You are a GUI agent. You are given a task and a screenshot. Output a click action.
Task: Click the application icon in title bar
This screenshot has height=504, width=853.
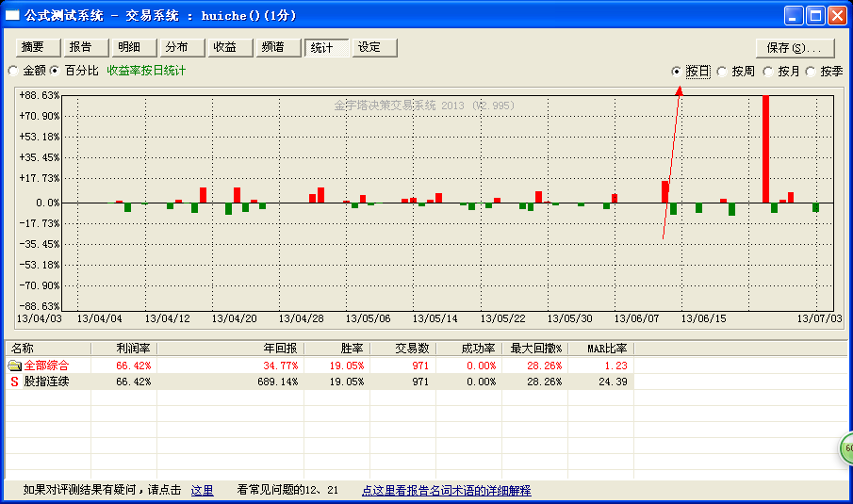[x=13, y=15]
